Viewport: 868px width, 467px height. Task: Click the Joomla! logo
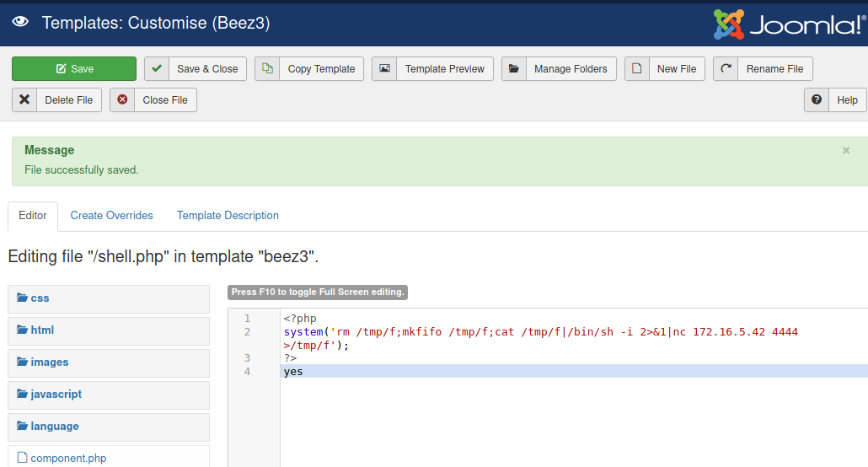[x=790, y=24]
